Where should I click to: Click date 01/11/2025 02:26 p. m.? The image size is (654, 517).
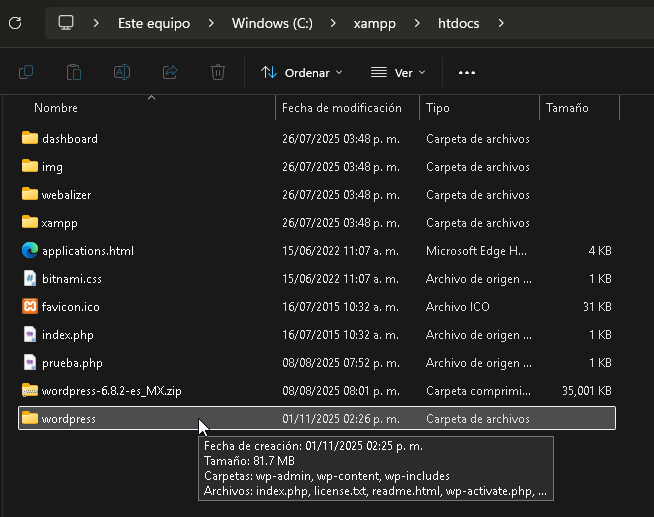point(341,419)
